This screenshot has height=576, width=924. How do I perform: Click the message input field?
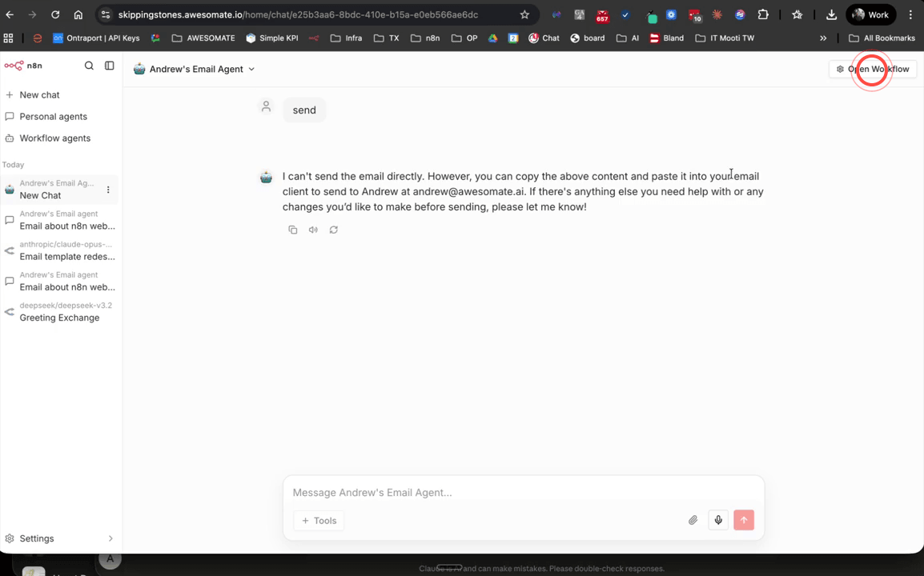point(480,492)
